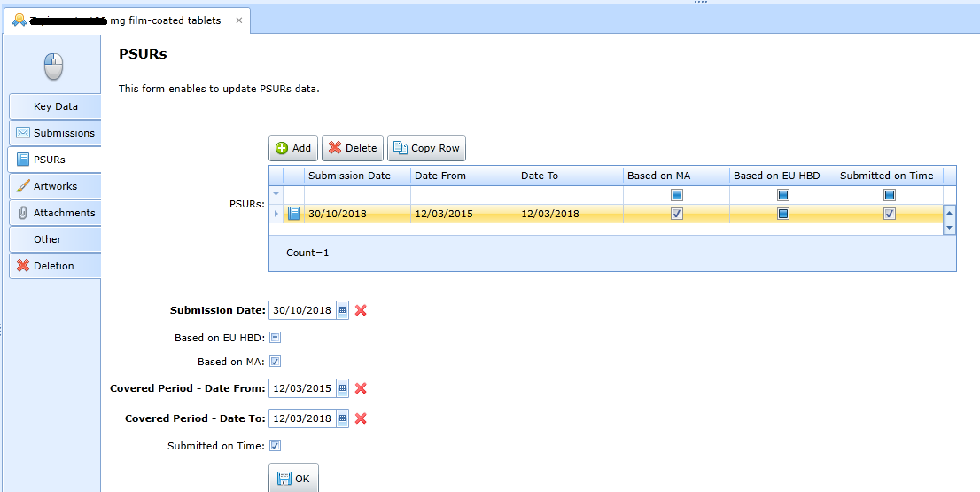Open calendar picker for Date To field
Viewport: 980px width, 492px height.
click(343, 418)
